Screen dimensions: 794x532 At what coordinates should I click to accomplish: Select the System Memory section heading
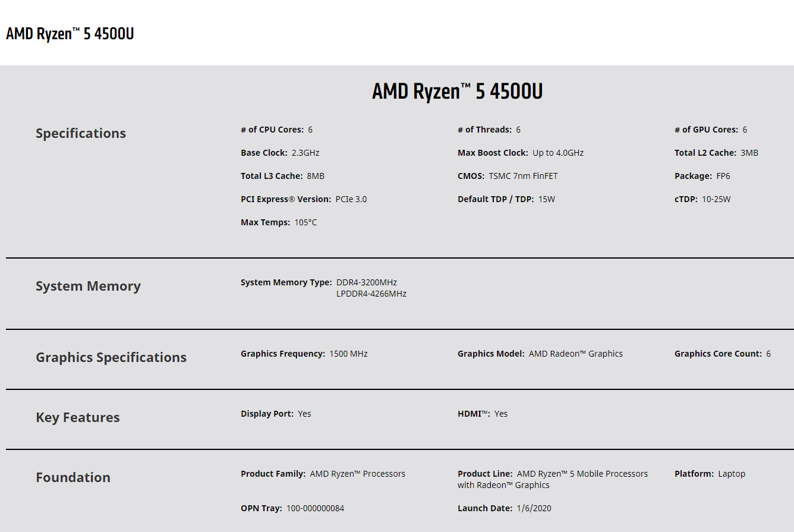[88, 286]
